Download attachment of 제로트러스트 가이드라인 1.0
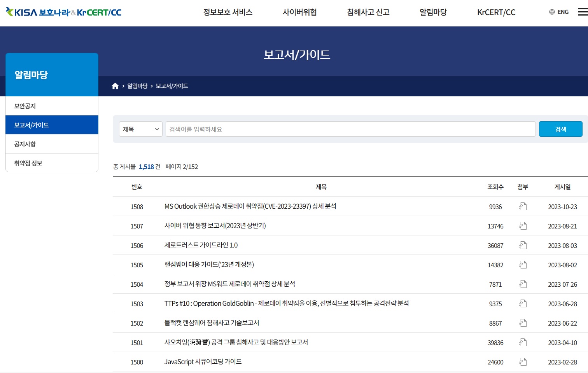 click(x=522, y=245)
